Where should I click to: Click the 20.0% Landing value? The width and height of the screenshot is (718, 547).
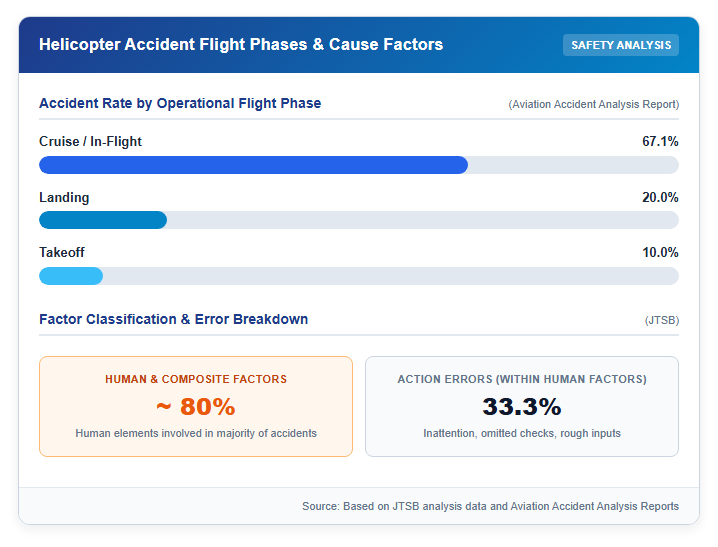tap(660, 197)
